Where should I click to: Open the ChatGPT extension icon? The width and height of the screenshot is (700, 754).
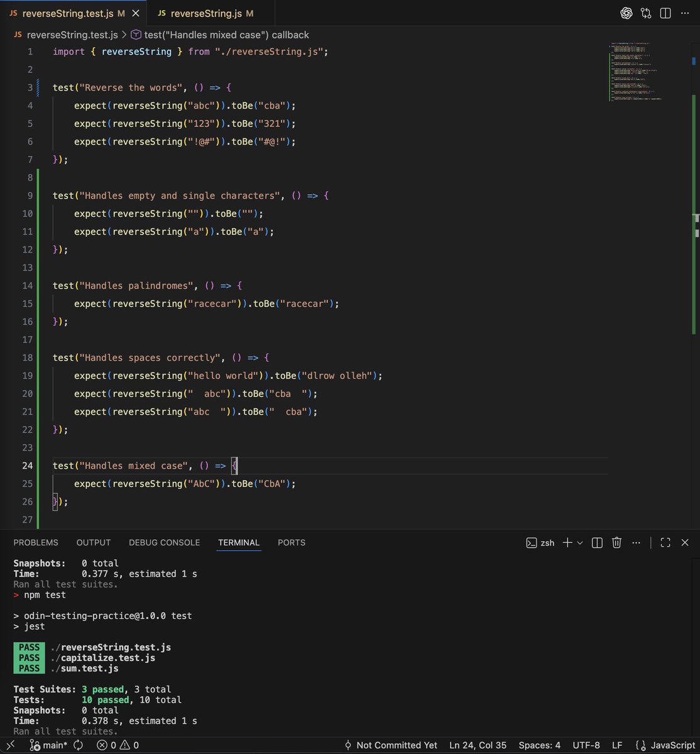626,13
